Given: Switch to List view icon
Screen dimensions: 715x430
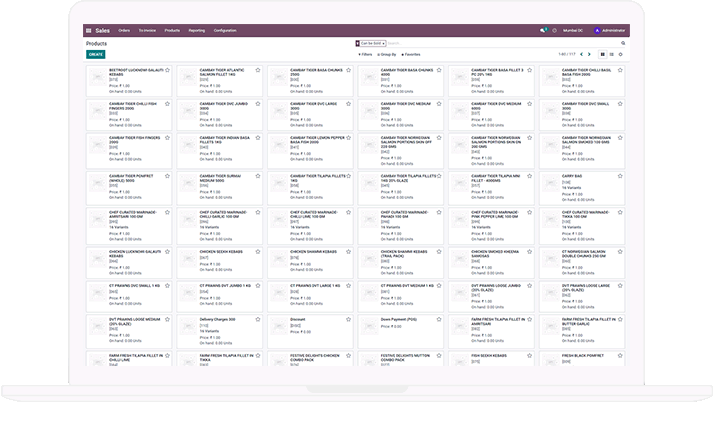Looking at the screenshot, I should [x=611, y=54].
